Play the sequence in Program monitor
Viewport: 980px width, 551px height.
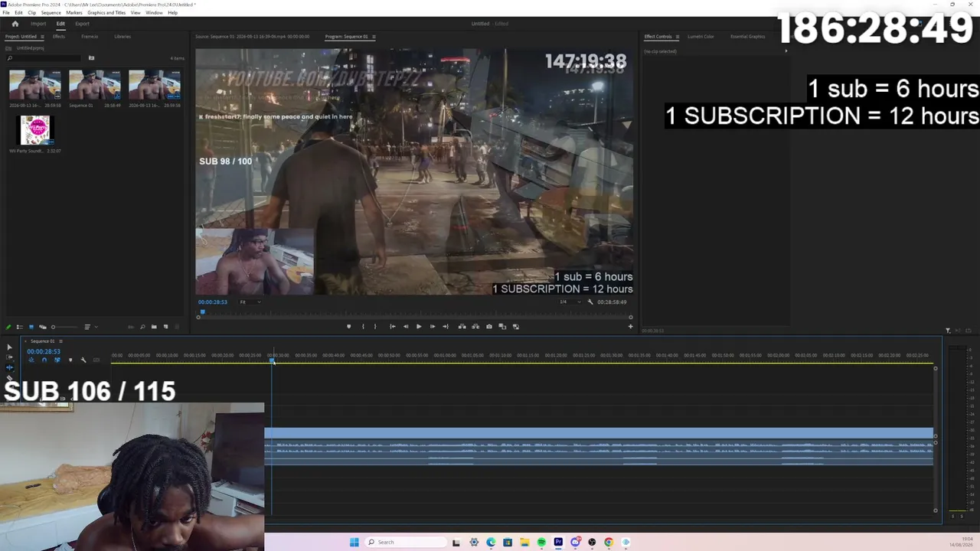click(419, 327)
